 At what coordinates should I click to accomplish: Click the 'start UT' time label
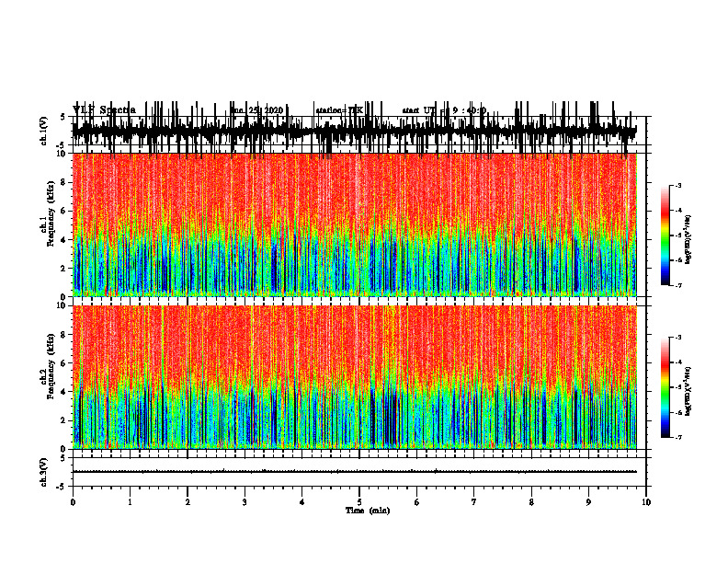coord(444,110)
